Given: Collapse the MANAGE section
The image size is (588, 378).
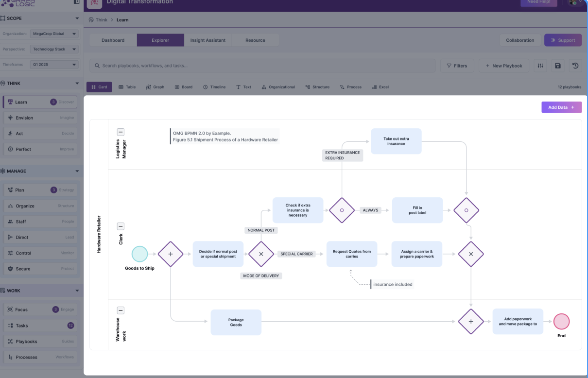Looking at the screenshot, I should [x=77, y=171].
